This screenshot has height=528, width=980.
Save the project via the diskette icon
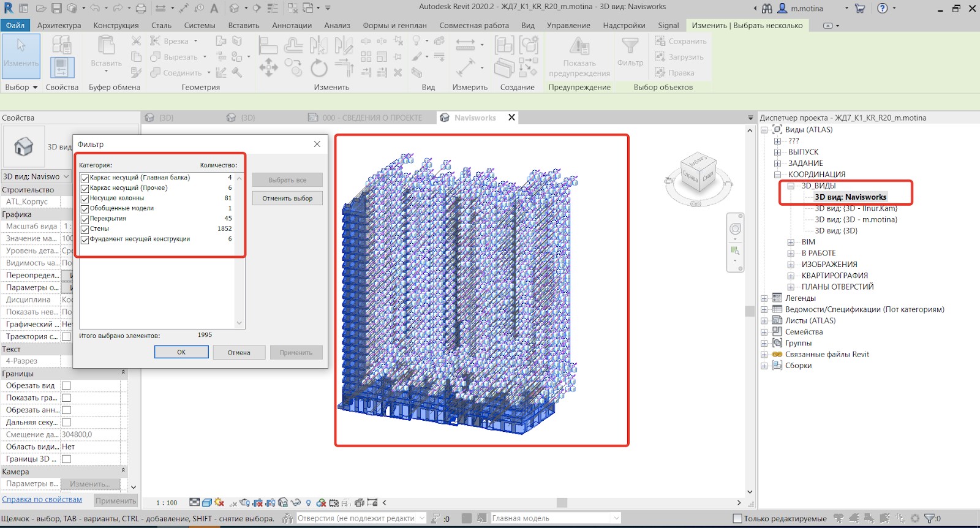point(56,9)
